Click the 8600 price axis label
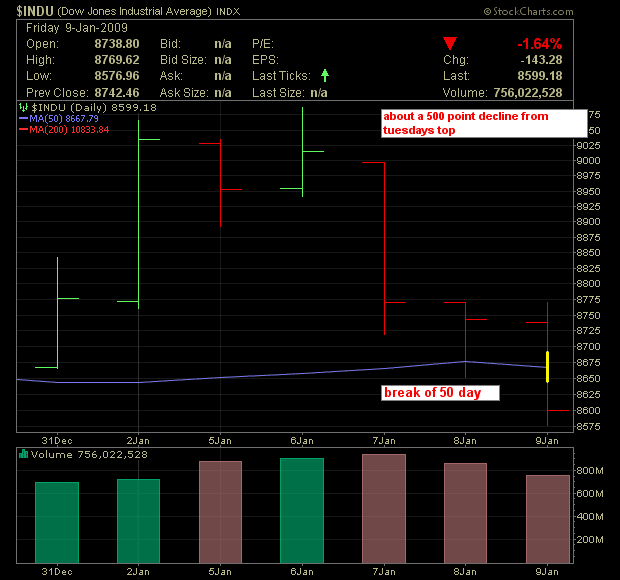 click(588, 410)
